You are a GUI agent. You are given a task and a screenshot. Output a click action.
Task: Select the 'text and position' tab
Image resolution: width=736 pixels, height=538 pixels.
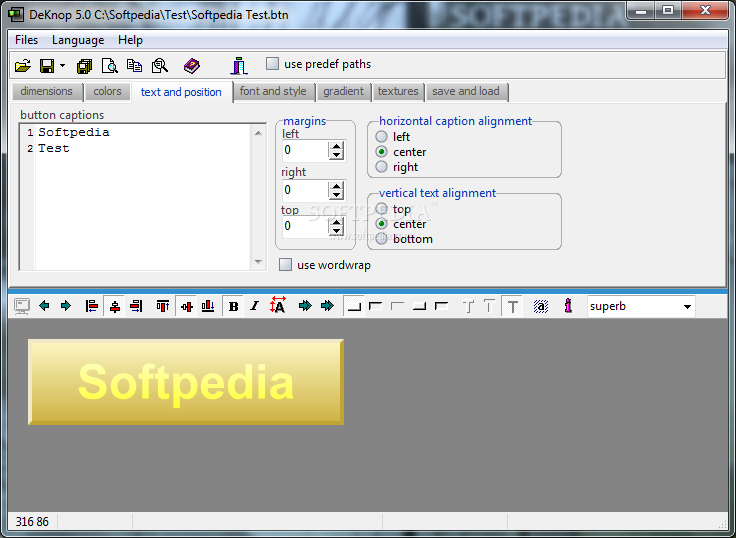[x=181, y=92]
